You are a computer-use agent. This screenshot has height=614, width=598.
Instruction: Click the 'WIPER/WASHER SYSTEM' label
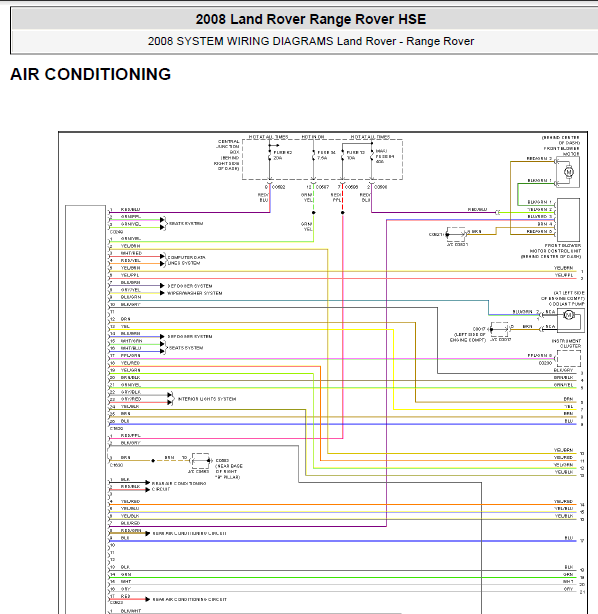tap(195, 293)
